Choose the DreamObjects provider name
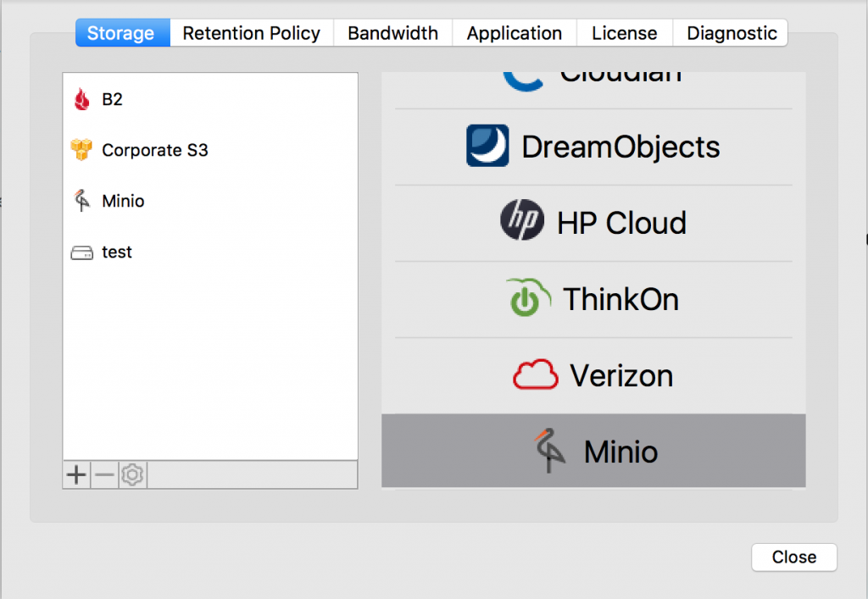This screenshot has width=868, height=599. pyautogui.click(x=620, y=147)
